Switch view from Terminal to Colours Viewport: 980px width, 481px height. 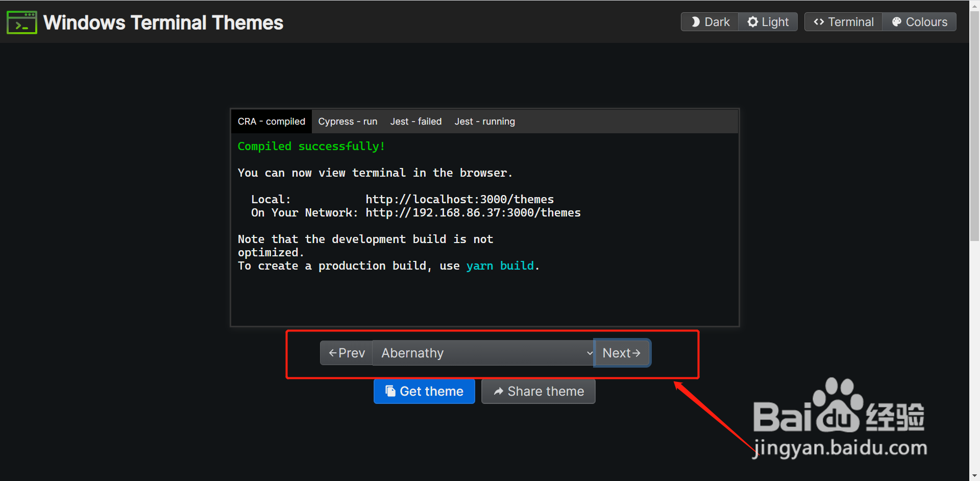919,21
